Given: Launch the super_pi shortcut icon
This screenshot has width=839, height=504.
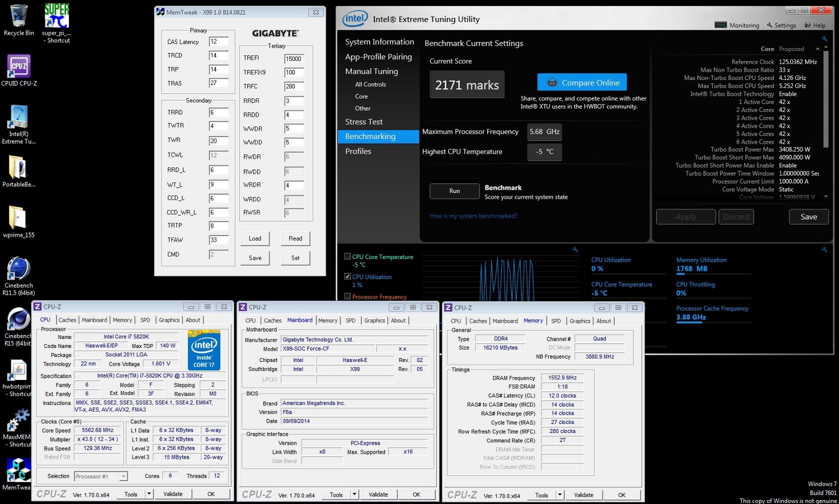Looking at the screenshot, I should click(x=56, y=16).
